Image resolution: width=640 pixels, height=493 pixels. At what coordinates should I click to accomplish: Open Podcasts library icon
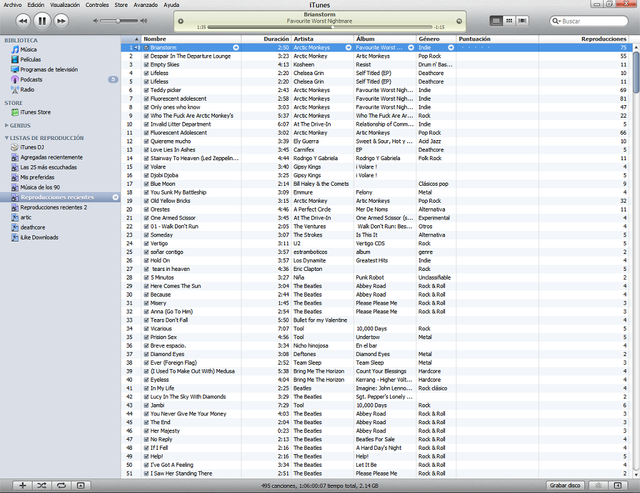15,79
